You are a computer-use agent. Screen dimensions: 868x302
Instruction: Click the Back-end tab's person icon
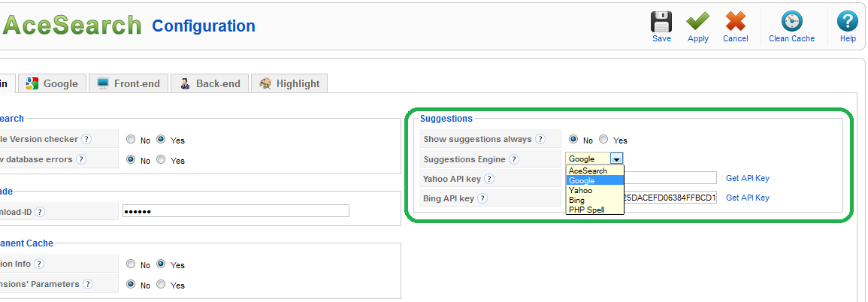185,83
